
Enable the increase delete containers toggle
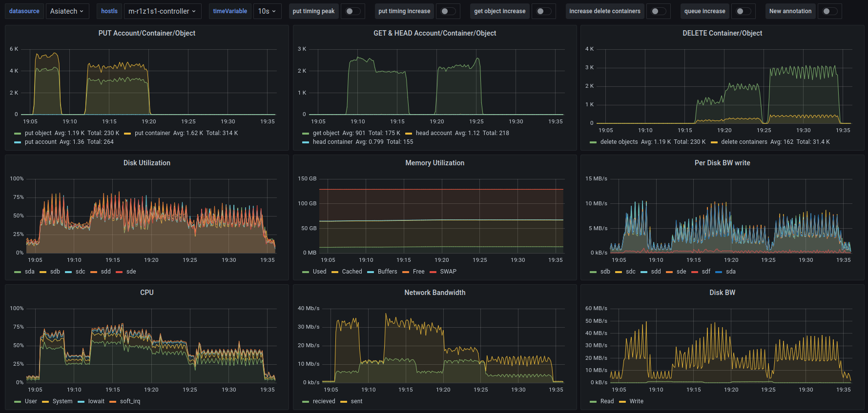658,11
